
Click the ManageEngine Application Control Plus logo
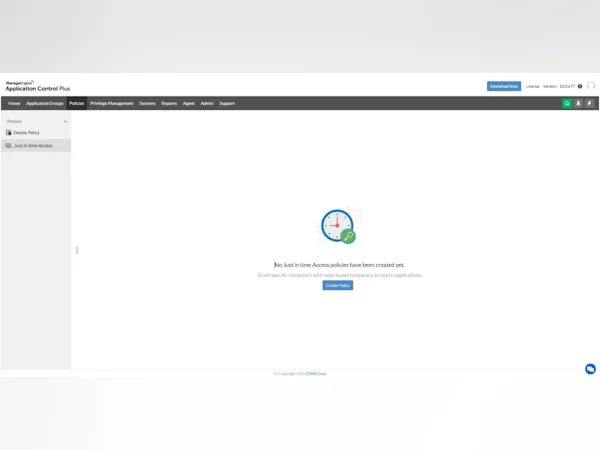click(x=38, y=86)
